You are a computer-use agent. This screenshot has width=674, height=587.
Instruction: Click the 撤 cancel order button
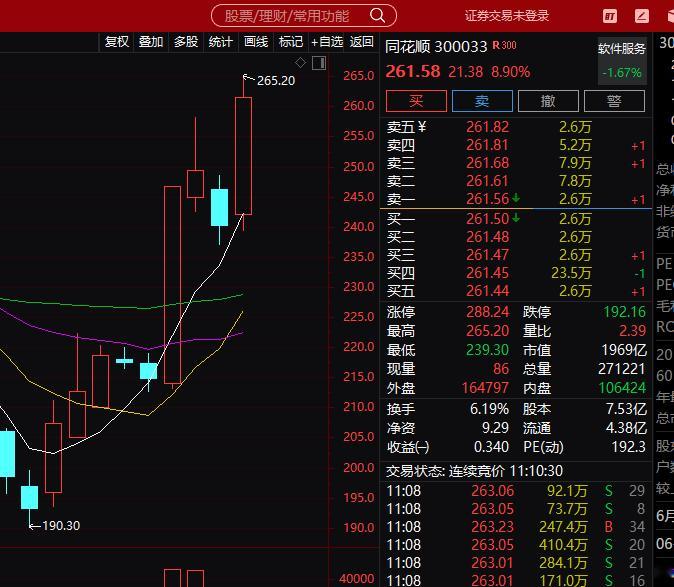548,101
